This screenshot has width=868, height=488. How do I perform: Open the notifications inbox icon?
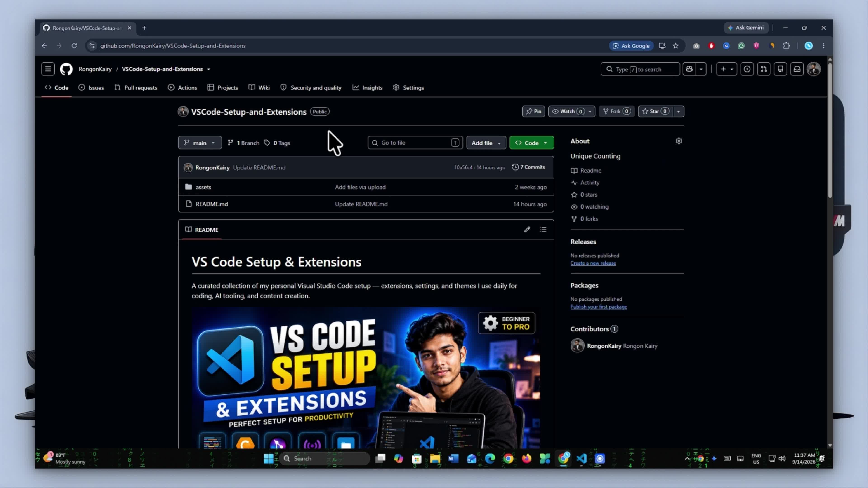pos(797,69)
